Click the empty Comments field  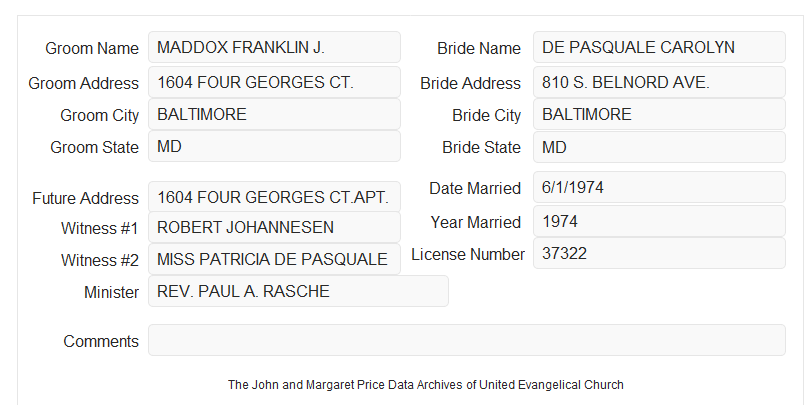pyautogui.click(x=467, y=340)
